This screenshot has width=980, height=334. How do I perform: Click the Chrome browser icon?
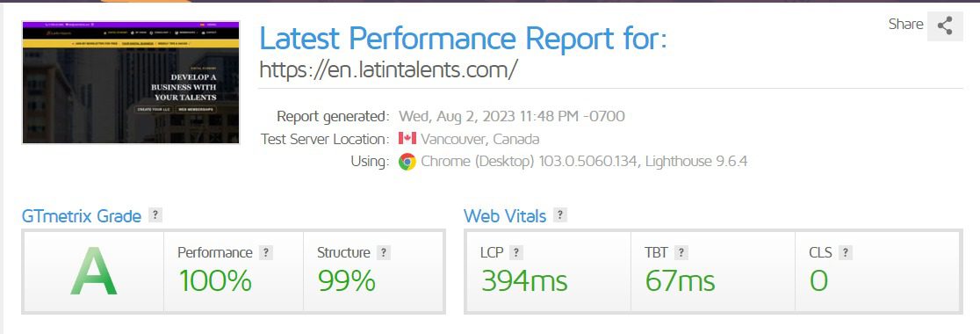407,162
